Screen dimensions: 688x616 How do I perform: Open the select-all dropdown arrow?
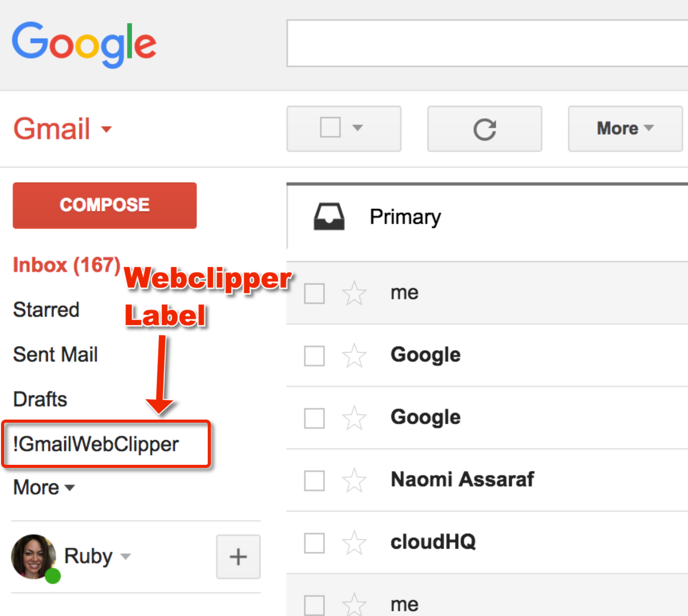click(x=358, y=129)
